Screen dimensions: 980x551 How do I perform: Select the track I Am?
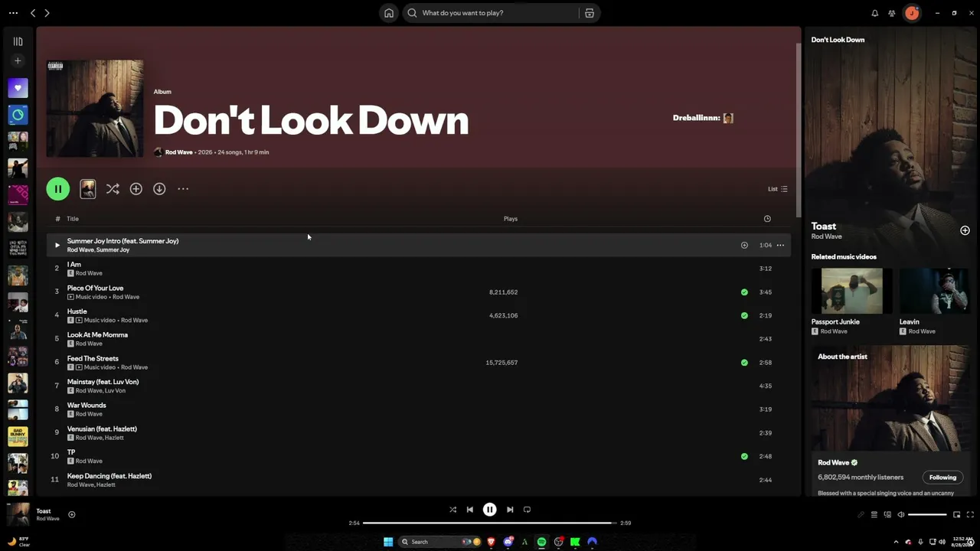pos(418,269)
